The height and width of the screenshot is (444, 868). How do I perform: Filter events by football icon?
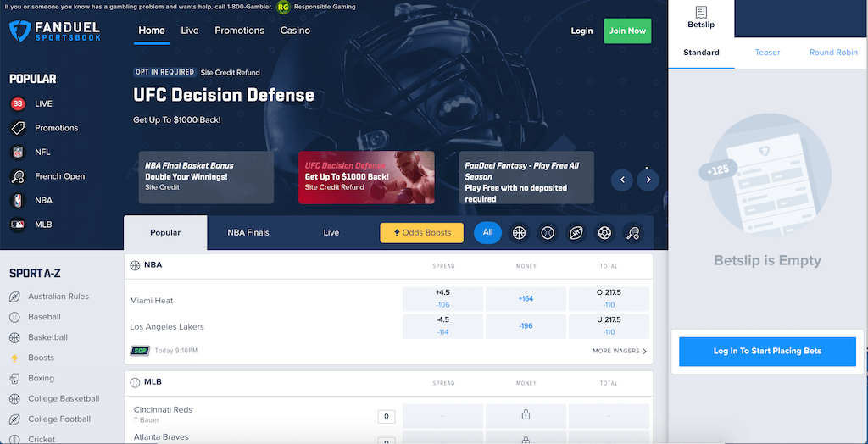576,233
